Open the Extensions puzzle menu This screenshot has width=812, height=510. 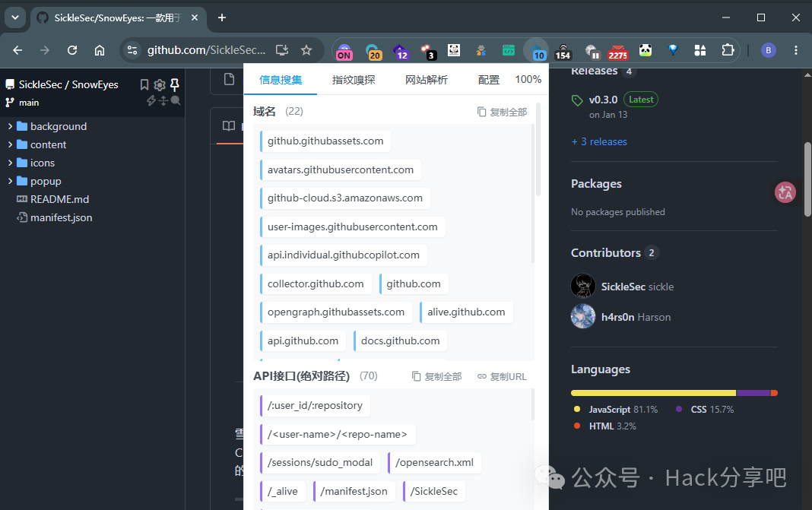pos(728,49)
